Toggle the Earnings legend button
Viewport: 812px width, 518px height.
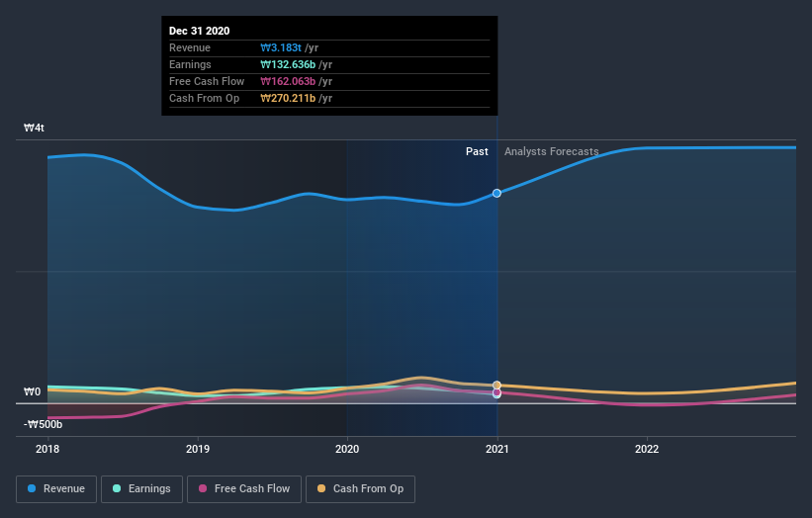141,489
